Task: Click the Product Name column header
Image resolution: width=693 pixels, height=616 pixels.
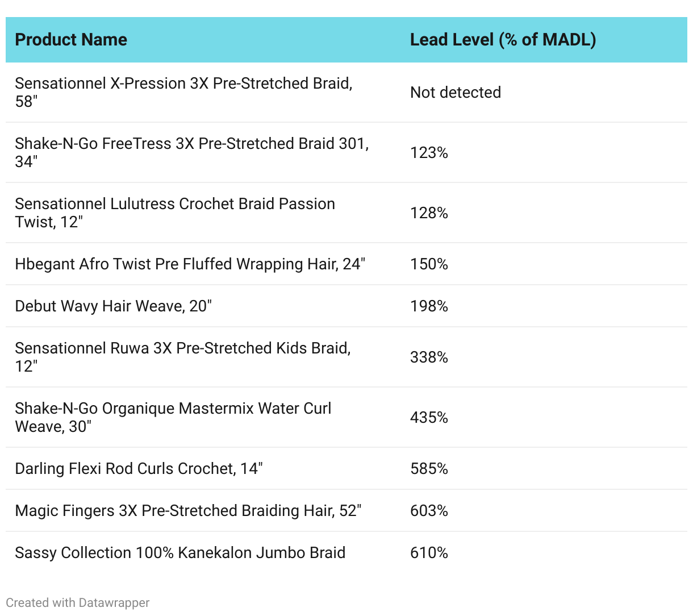Action: pyautogui.click(x=71, y=40)
